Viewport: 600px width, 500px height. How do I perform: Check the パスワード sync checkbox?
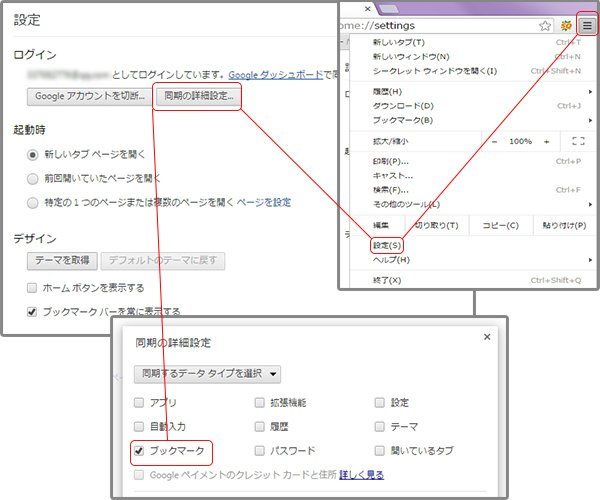tap(259, 451)
